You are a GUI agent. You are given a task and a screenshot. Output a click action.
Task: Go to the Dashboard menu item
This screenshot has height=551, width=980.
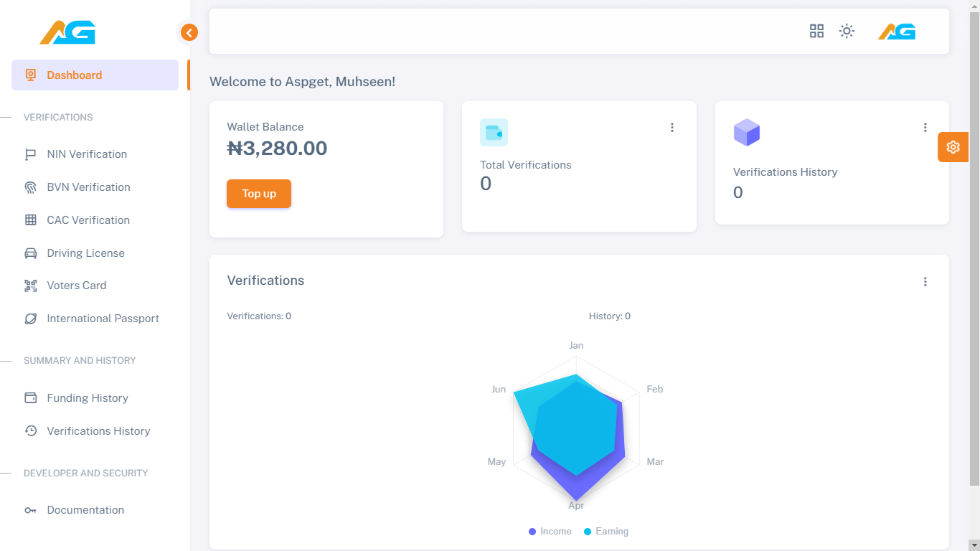click(74, 75)
